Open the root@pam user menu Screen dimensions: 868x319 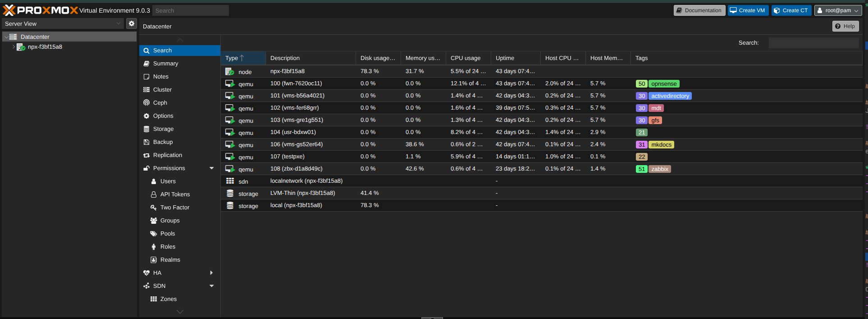click(x=838, y=10)
